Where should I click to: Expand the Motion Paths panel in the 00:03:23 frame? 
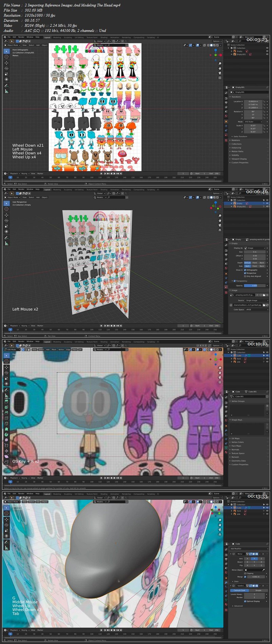pos(237,152)
